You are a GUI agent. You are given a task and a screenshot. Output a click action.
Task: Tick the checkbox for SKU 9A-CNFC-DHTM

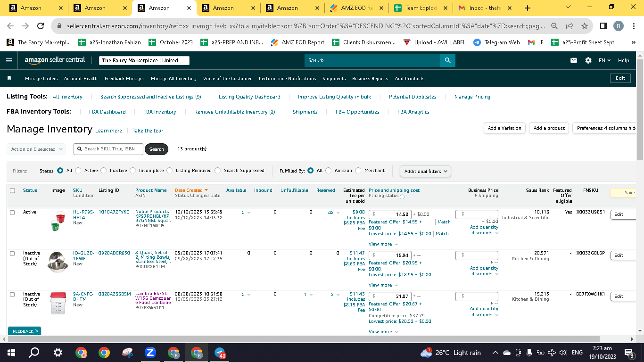(12, 295)
